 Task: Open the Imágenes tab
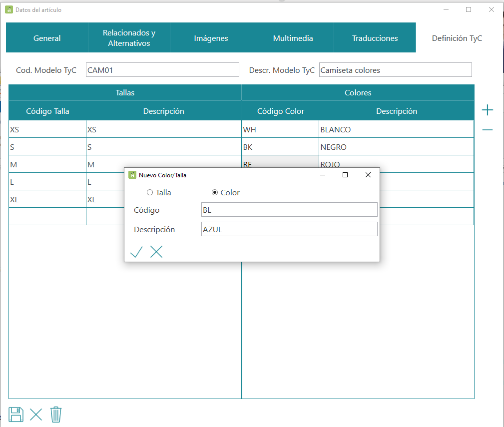click(x=211, y=37)
